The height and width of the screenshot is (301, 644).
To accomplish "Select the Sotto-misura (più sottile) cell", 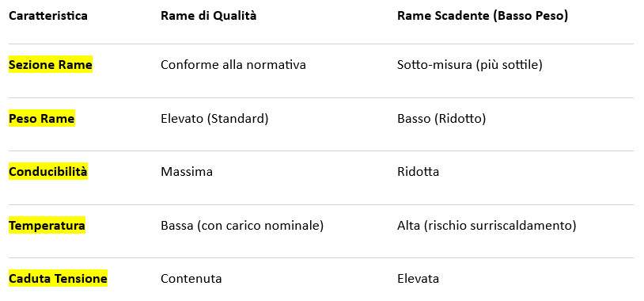I will 470,65.
